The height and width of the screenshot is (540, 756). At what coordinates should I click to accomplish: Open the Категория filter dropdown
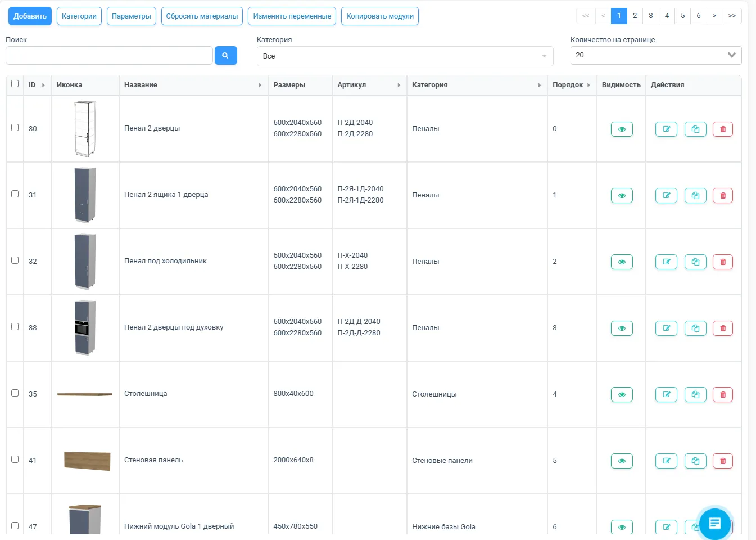coord(405,56)
